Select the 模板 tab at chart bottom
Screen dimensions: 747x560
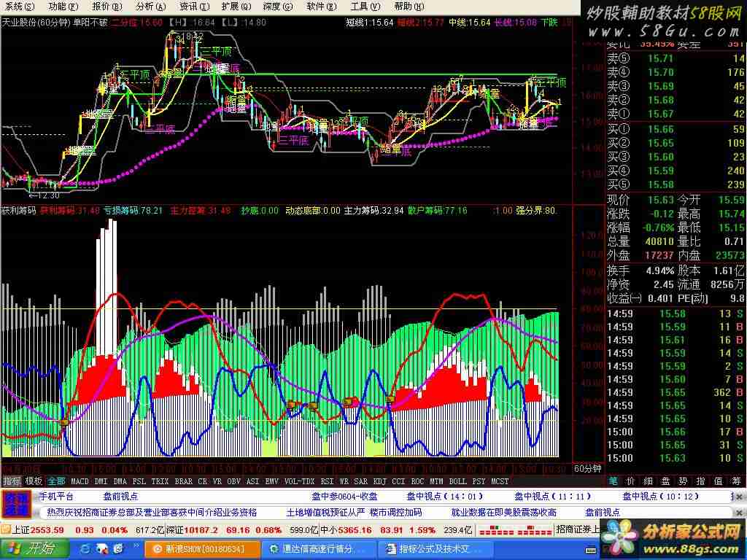(34, 481)
